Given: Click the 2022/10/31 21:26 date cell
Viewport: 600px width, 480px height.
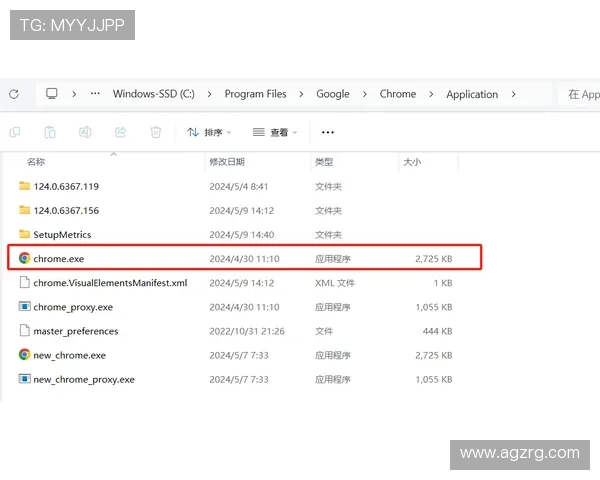Looking at the screenshot, I should [247, 331].
